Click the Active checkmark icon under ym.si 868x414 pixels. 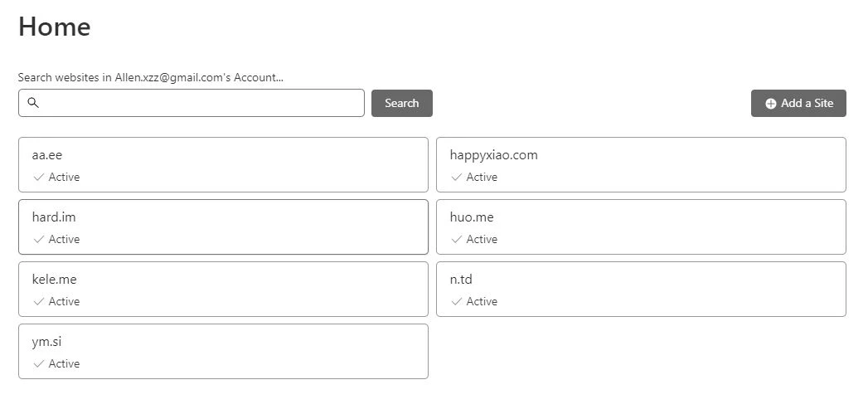tap(38, 363)
